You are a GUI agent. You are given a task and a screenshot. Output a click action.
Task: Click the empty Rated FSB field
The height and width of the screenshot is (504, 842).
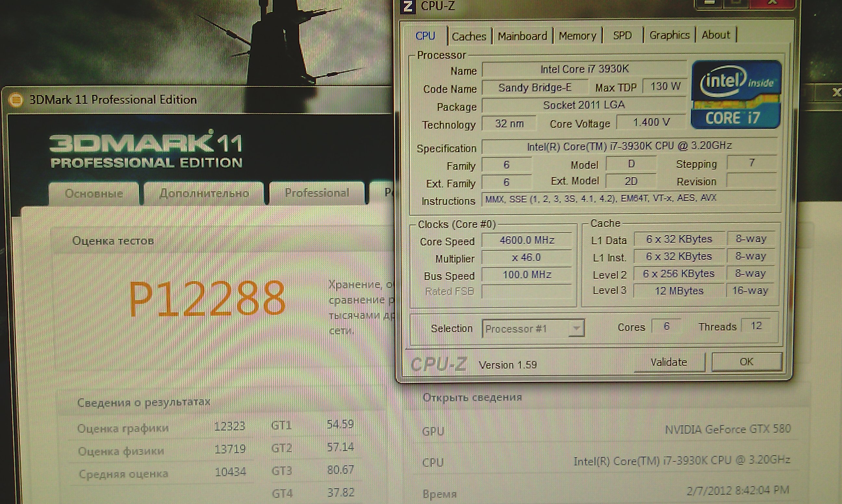(527, 292)
